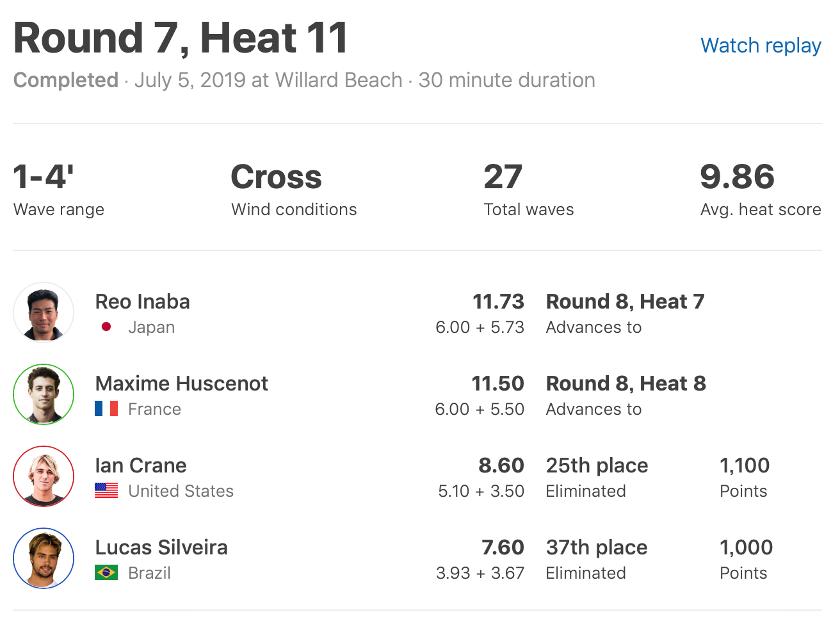Click the Round 7, Heat 11 heading
Viewport: 840px width, 621px height.
coord(181,38)
